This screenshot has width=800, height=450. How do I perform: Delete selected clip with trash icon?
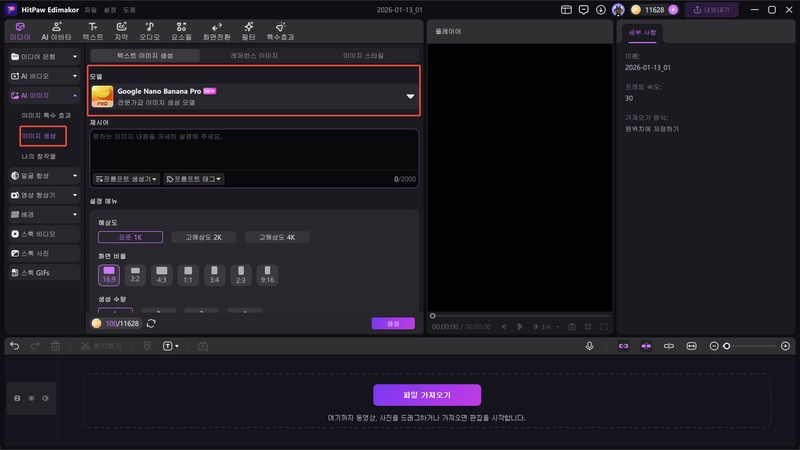56,346
